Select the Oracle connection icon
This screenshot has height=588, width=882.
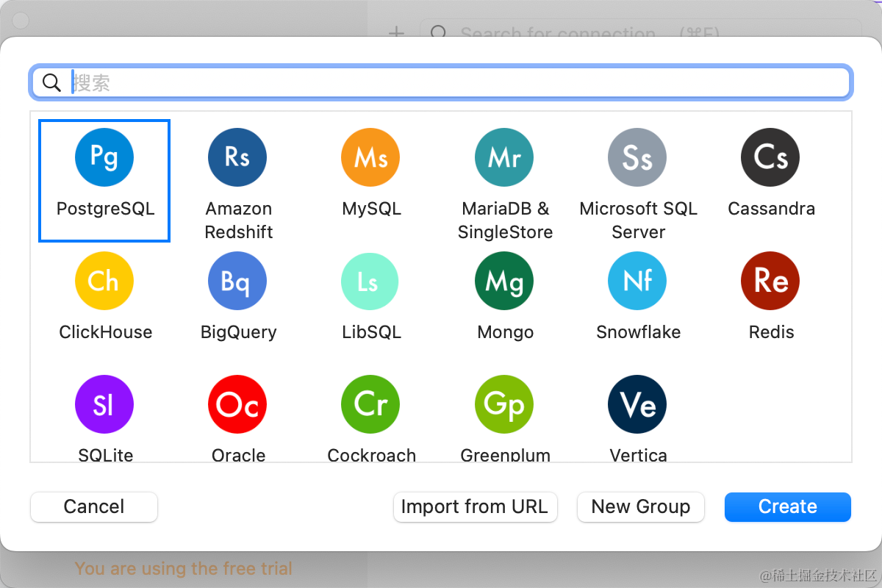tap(237, 404)
